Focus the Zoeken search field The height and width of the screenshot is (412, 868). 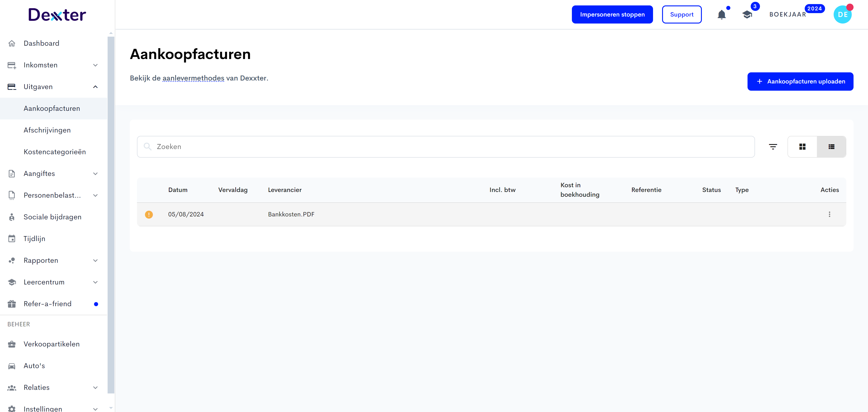[446, 147]
